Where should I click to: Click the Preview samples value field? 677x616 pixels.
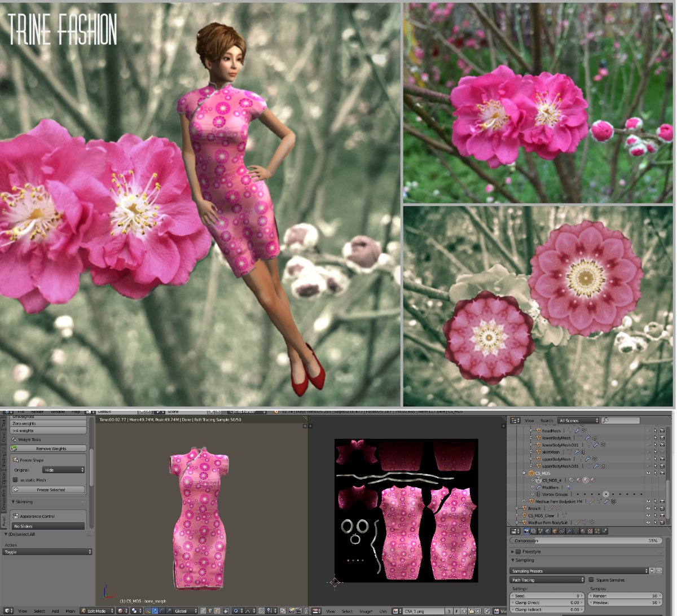tap(625, 602)
